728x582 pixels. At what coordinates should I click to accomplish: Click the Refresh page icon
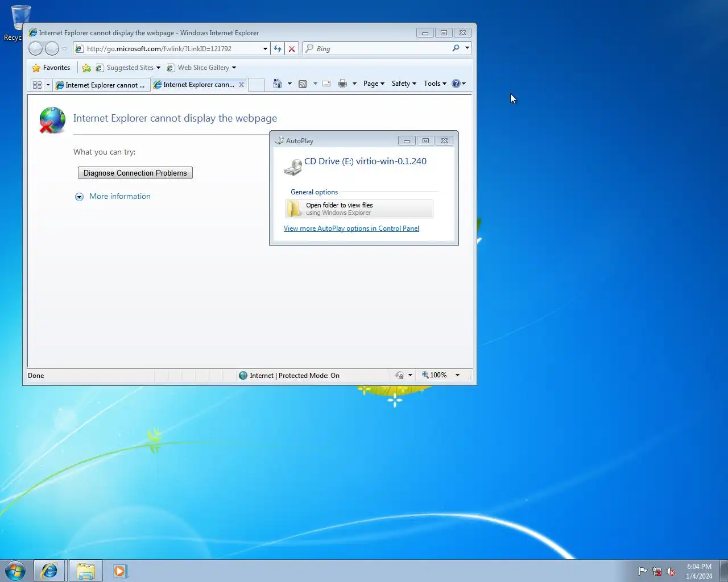(278, 49)
